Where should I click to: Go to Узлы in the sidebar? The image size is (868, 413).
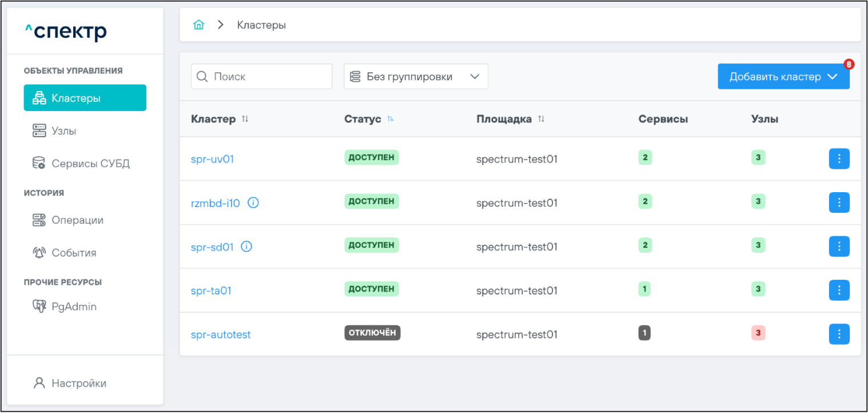click(x=63, y=131)
